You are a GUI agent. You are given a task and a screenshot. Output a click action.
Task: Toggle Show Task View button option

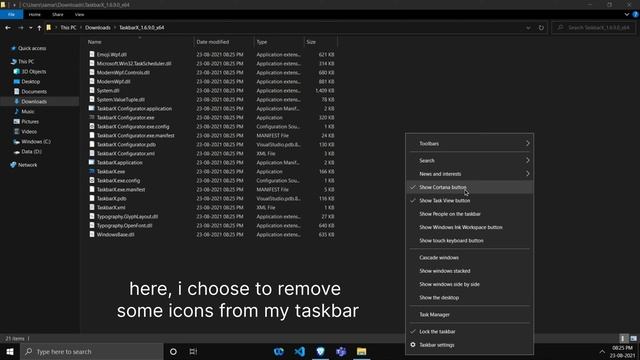pyautogui.click(x=470, y=200)
